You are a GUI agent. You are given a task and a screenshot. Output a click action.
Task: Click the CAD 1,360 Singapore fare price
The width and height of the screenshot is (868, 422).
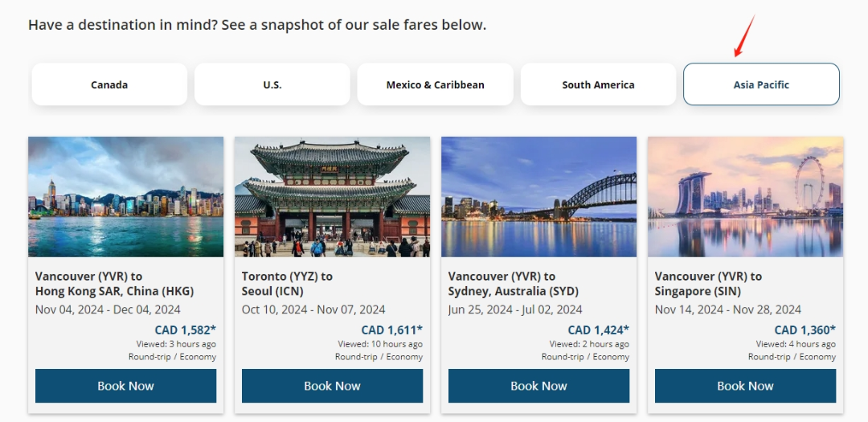pyautogui.click(x=805, y=330)
